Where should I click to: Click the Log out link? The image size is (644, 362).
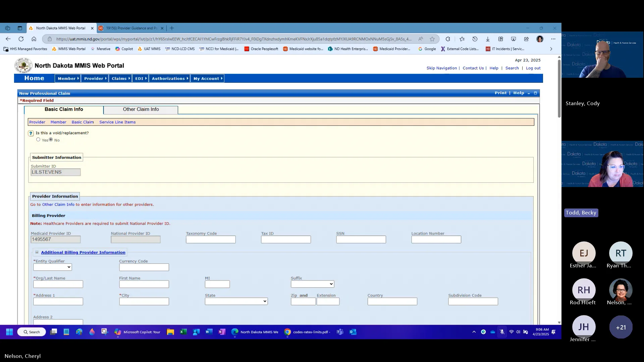click(533, 68)
